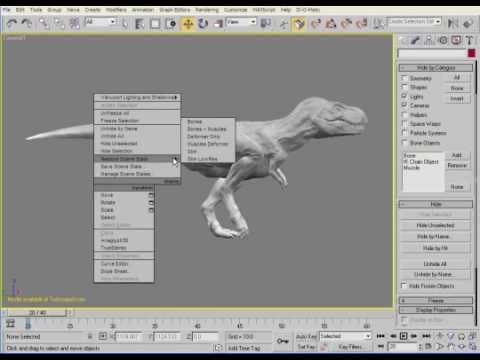Image resolution: width=480 pixels, height=360 pixels.
Task: Click the Redo arrow icon
Action: click(27, 23)
